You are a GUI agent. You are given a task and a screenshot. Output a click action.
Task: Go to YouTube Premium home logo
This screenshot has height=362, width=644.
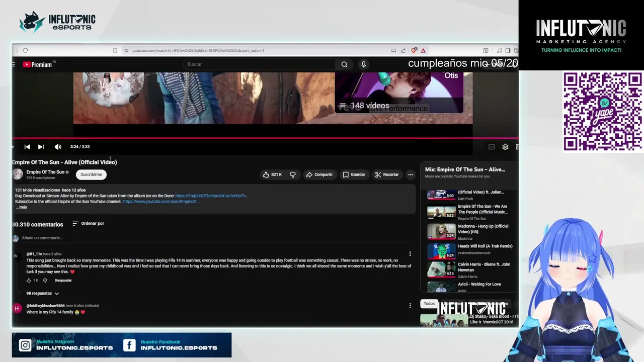[37, 64]
